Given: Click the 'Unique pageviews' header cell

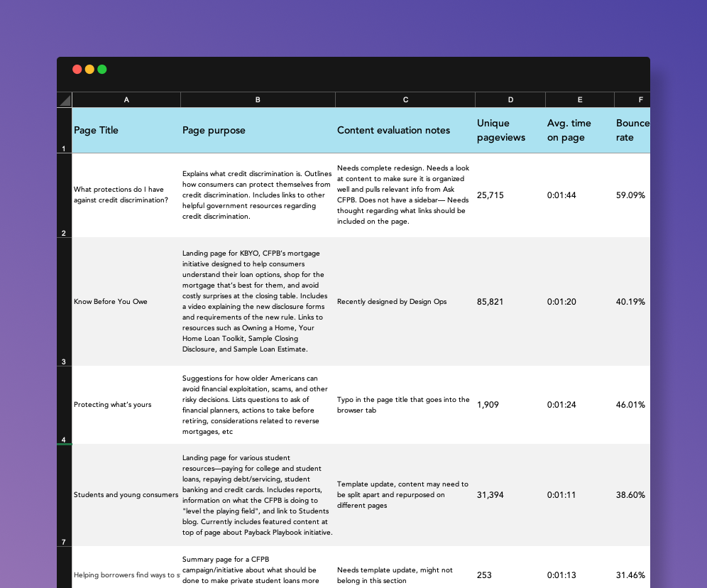Looking at the screenshot, I should click(x=510, y=131).
